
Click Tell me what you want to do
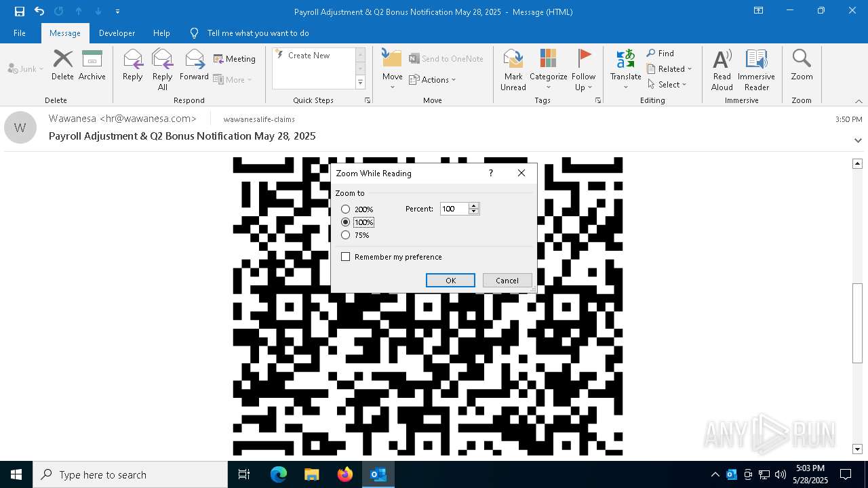[258, 33]
